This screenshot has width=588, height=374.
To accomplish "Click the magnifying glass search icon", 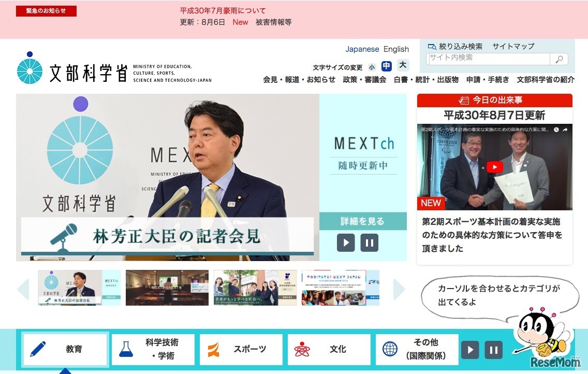I will point(559,59).
